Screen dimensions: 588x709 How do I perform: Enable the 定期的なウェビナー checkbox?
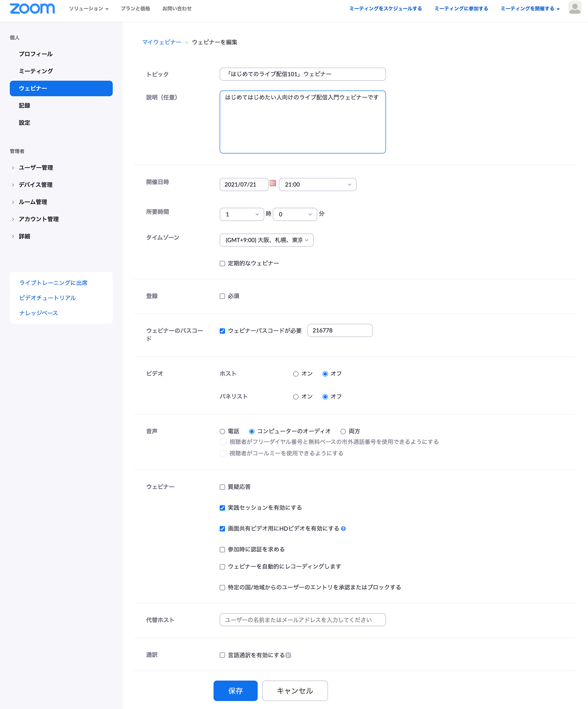click(x=222, y=263)
